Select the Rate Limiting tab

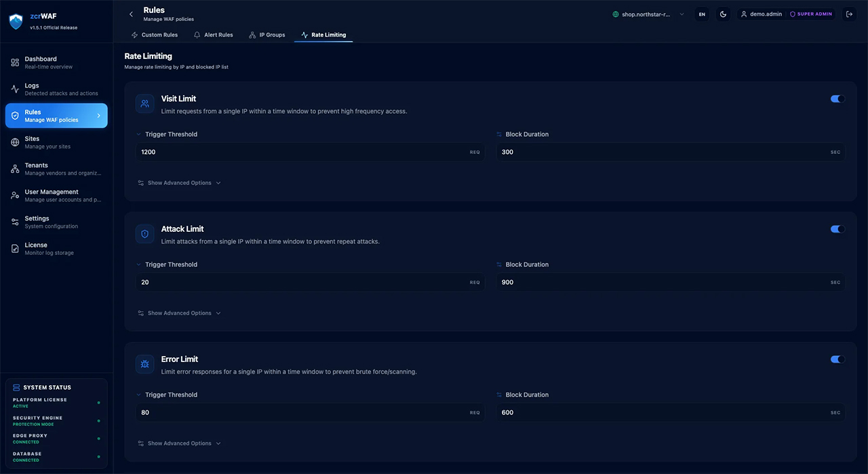323,35
